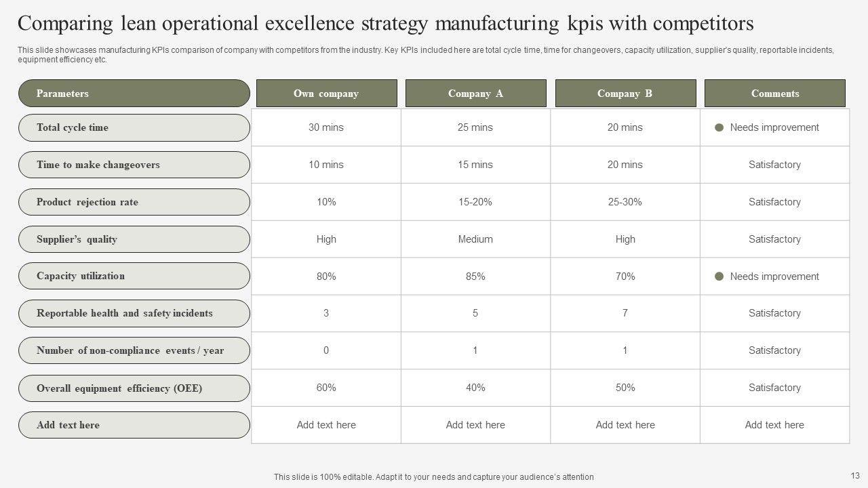Click the green dot beside Total cycle time comment
This screenshot has width=868, height=488.
[x=719, y=127]
